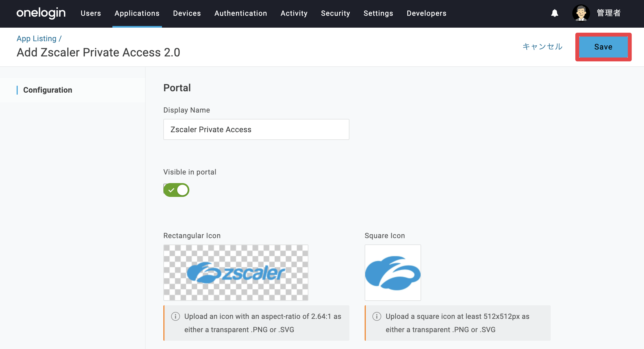Click the info icon under Square Icon
The image size is (644, 349).
pos(377,316)
